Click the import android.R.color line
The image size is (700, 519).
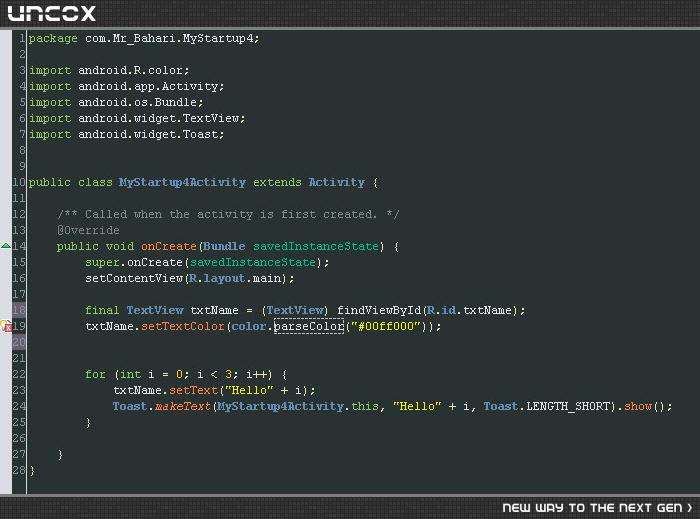click(109, 71)
